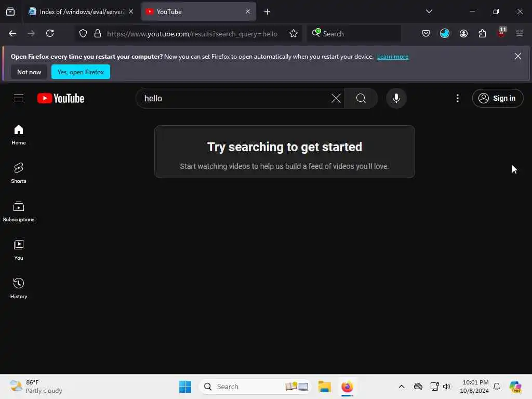The height and width of the screenshot is (399, 532).
Task: Open Windows Start menu
Action: [x=185, y=387]
